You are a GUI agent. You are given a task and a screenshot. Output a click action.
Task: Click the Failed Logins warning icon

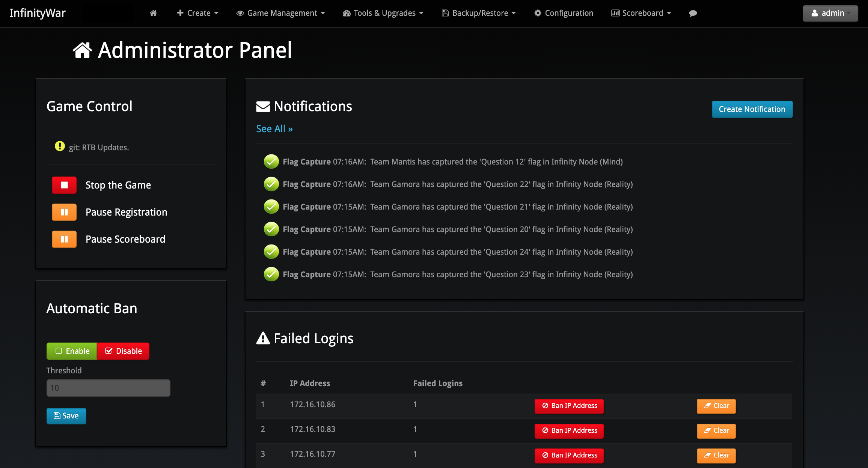coord(263,338)
